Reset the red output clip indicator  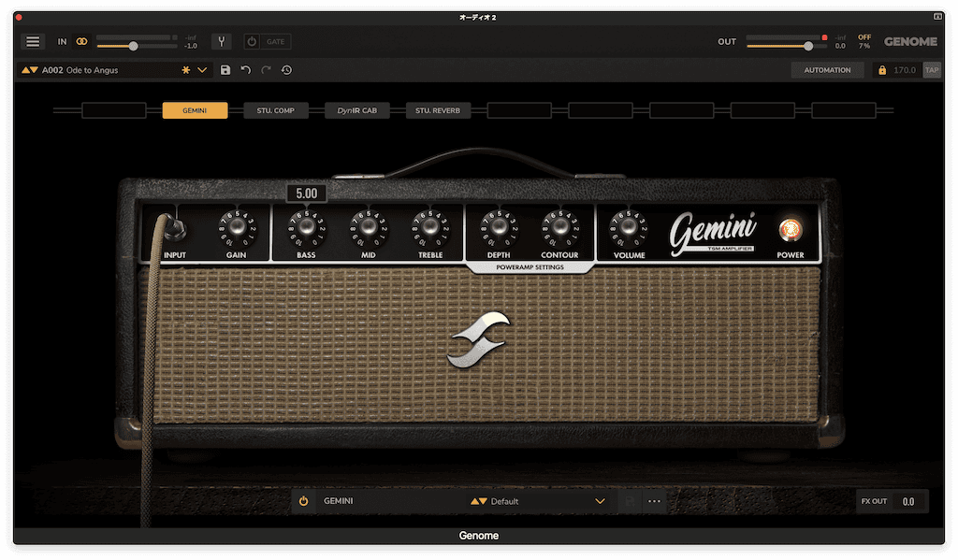(825, 37)
